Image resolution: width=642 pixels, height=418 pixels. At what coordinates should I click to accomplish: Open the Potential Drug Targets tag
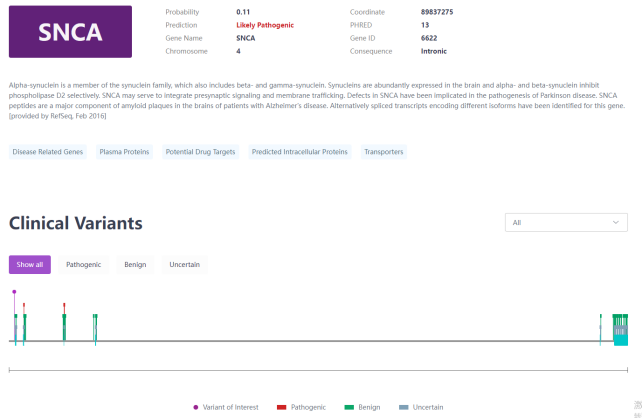200,152
